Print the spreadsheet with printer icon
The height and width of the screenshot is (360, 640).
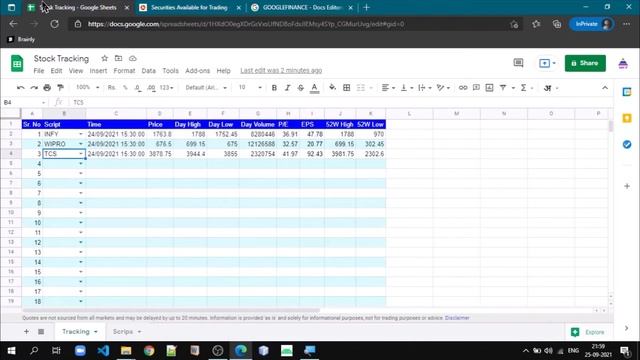[47, 88]
